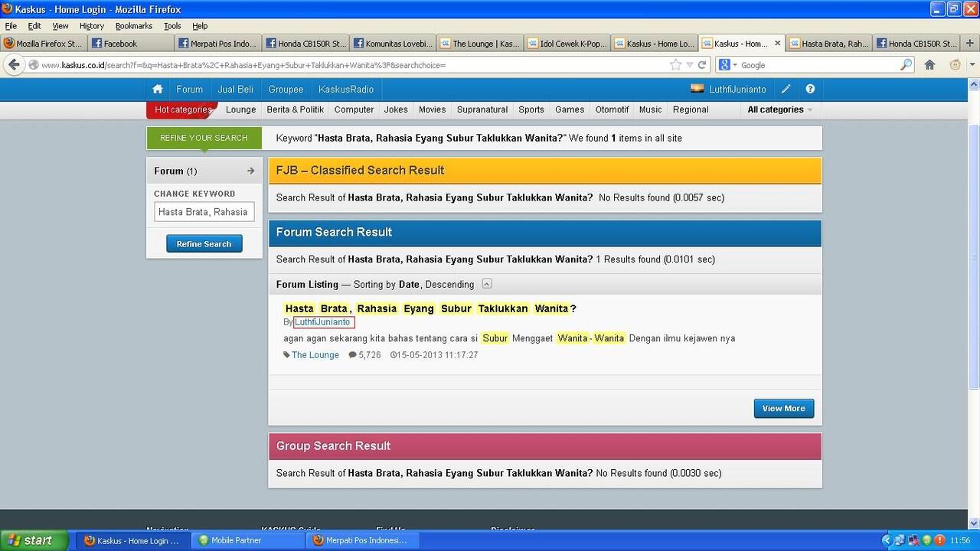This screenshot has width=980, height=551.
Task: Click the red security alert tray icon
Action: [x=939, y=540]
